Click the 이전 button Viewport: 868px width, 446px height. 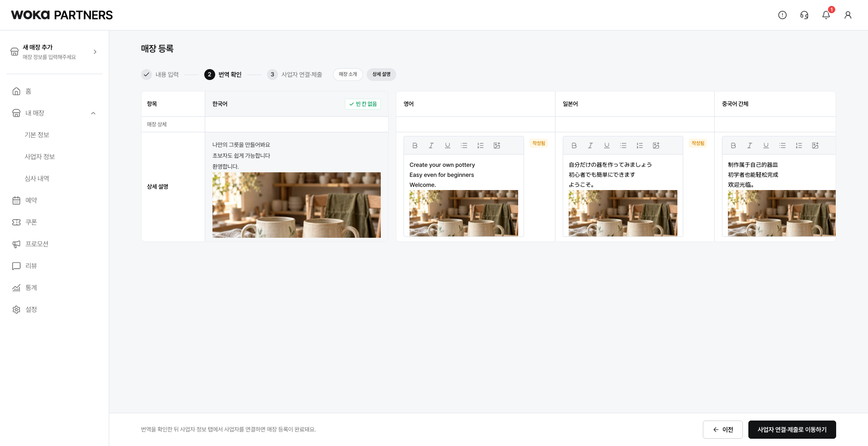(723, 430)
